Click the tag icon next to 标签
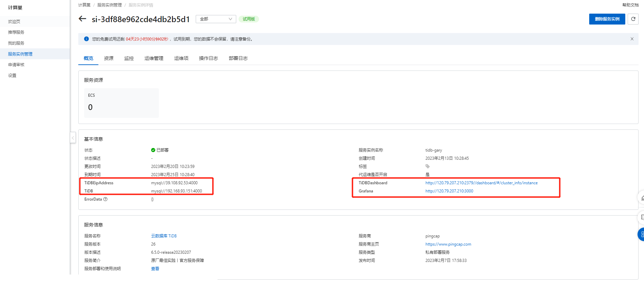Screen dimensions: 644x281 tap(428, 166)
